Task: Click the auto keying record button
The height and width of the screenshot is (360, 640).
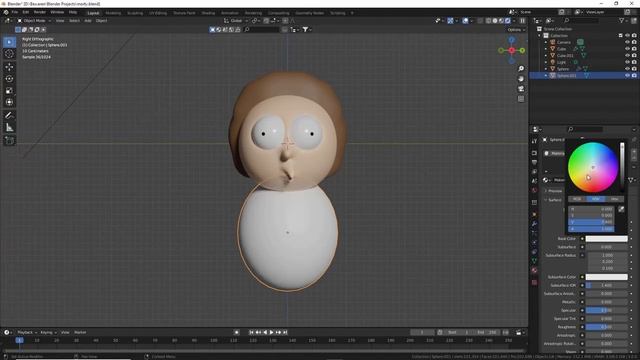Action: tap(236, 333)
